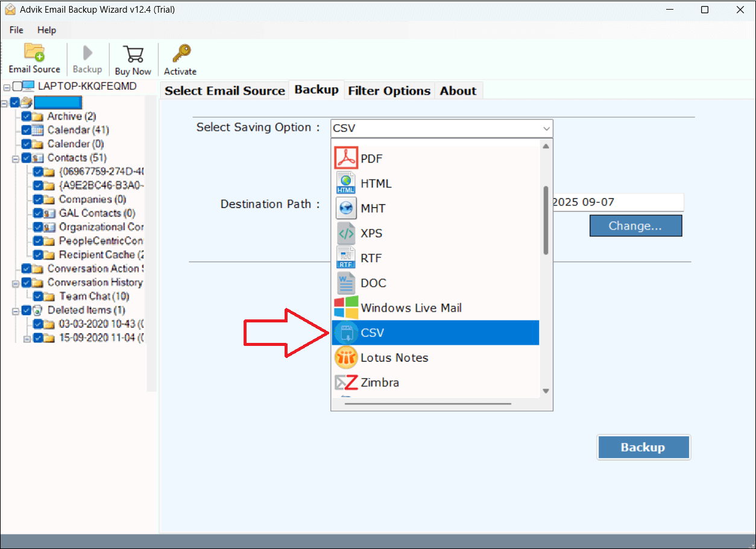Click the GAL Contacts folder icon
The height and width of the screenshot is (549, 756).
50,213
